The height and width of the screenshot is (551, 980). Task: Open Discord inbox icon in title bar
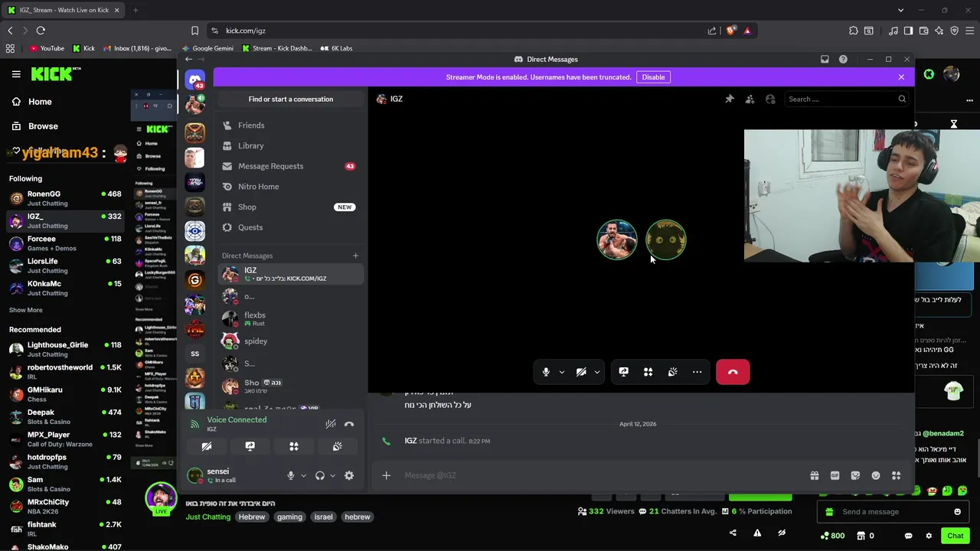(x=825, y=59)
